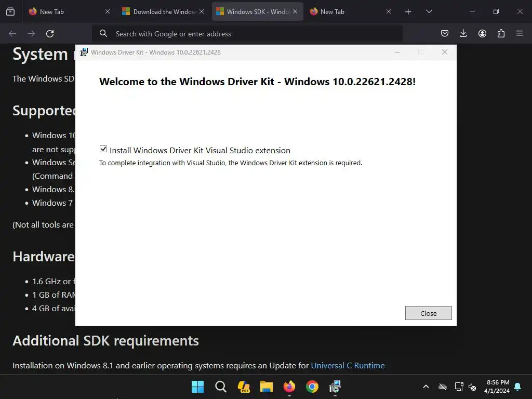The image size is (532, 399).
Task: Click the cloud sync tray icon
Action: click(443, 387)
